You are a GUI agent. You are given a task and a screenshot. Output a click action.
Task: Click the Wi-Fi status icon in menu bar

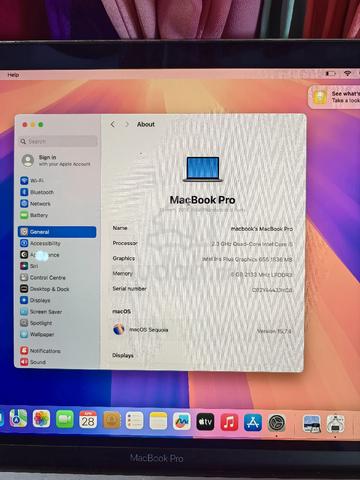(x=347, y=73)
